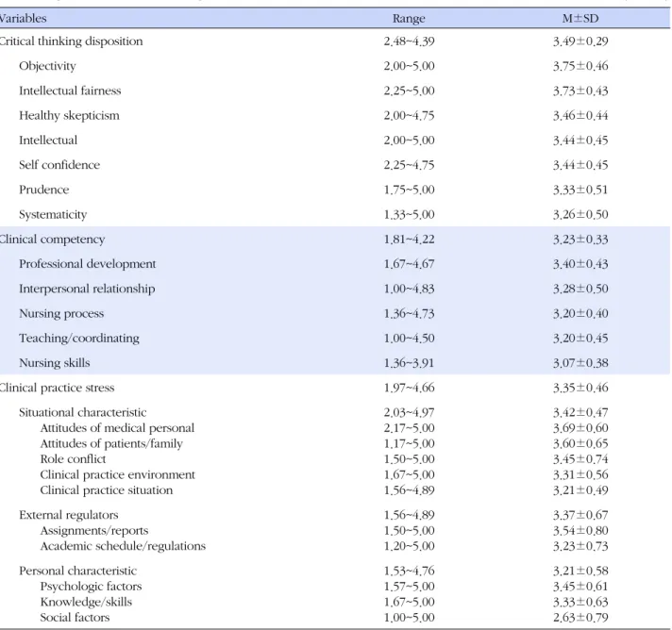Click the 'Nursing skills' label

tap(55, 363)
